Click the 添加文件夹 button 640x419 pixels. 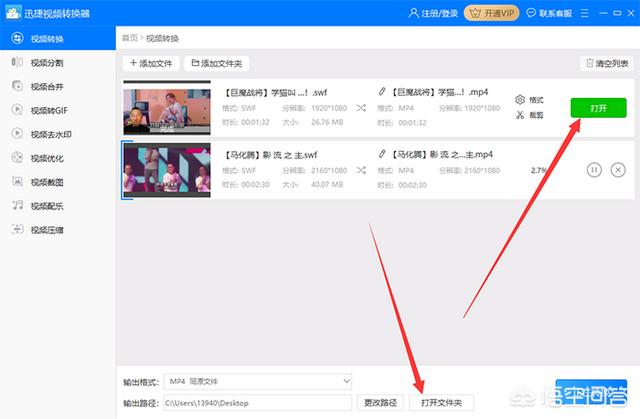click(x=217, y=63)
